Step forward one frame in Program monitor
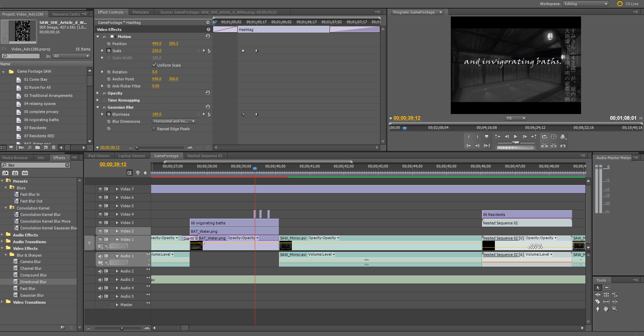644x336 pixels. [x=524, y=137]
